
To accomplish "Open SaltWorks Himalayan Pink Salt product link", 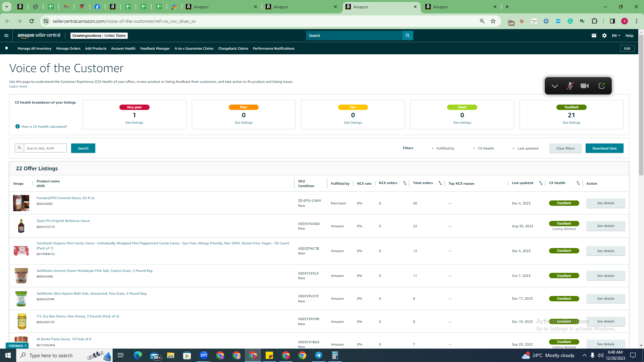I will [x=95, y=270].
